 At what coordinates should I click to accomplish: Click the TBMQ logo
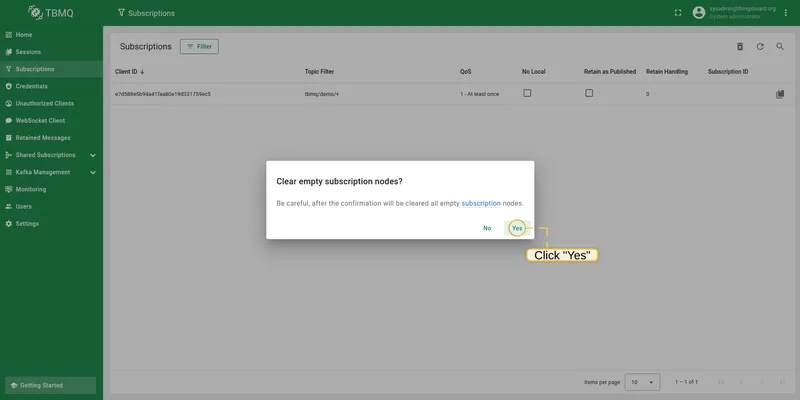click(51, 13)
